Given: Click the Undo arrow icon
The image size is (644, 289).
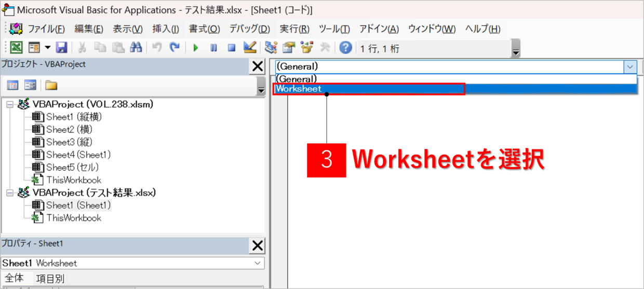Looking at the screenshot, I should coord(157,48).
